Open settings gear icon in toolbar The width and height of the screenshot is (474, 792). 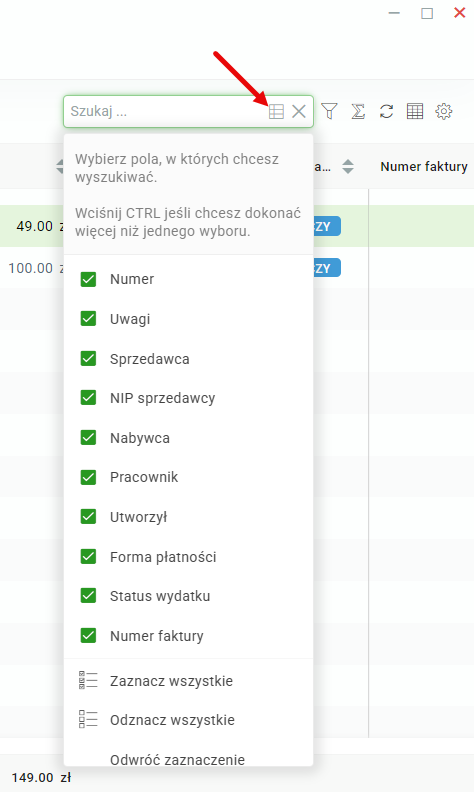pyautogui.click(x=444, y=111)
